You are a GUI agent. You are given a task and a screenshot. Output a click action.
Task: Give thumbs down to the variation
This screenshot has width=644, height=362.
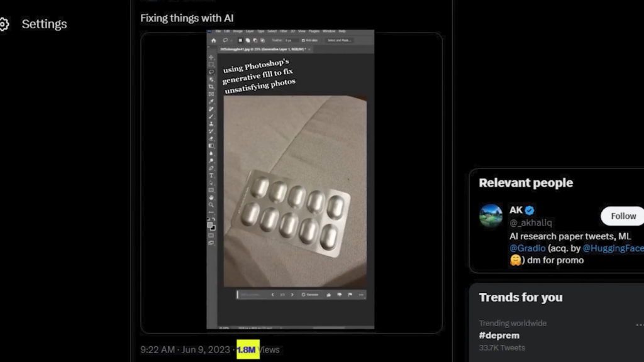tap(339, 295)
